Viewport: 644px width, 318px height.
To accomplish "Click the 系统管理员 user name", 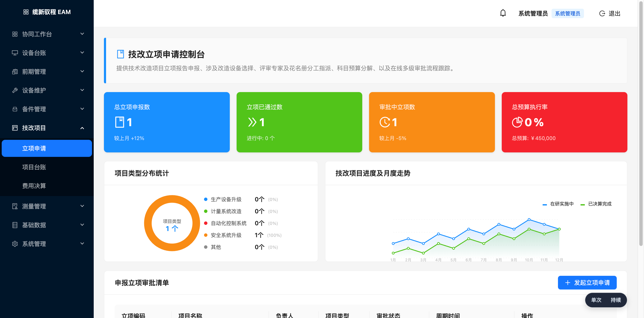I will [533, 13].
